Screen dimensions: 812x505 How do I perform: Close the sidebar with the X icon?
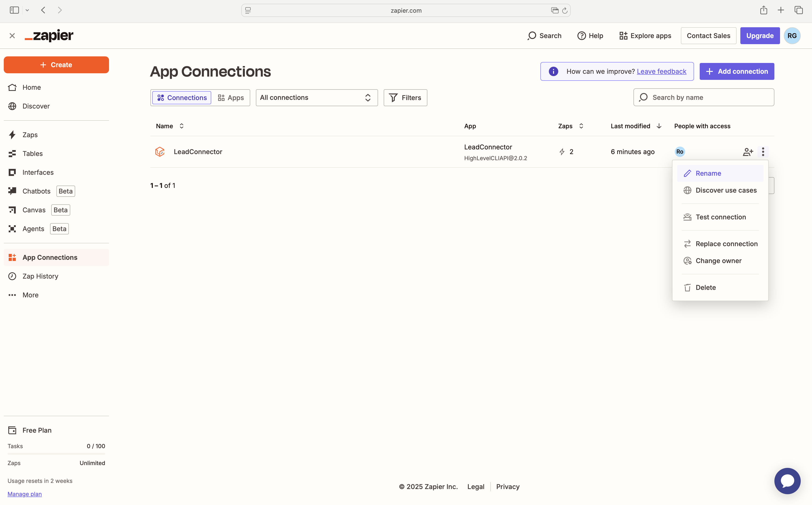point(12,36)
